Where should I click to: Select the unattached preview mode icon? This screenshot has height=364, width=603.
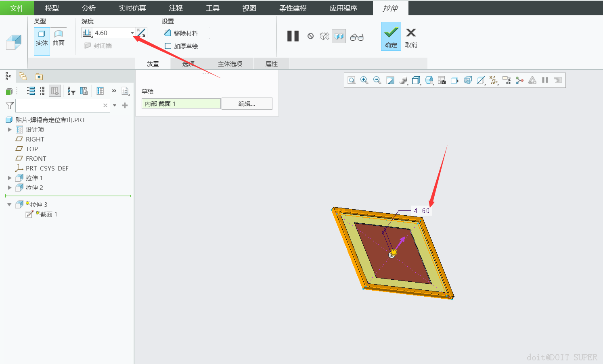(x=325, y=36)
